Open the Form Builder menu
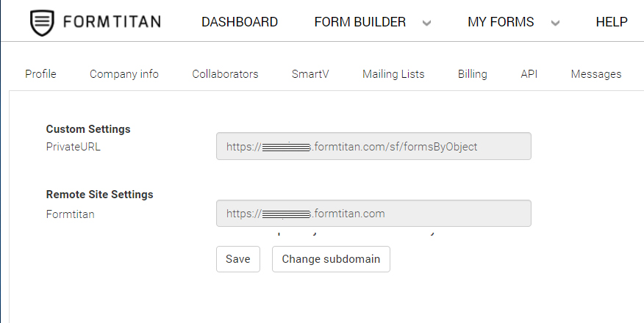 pyautogui.click(x=359, y=22)
